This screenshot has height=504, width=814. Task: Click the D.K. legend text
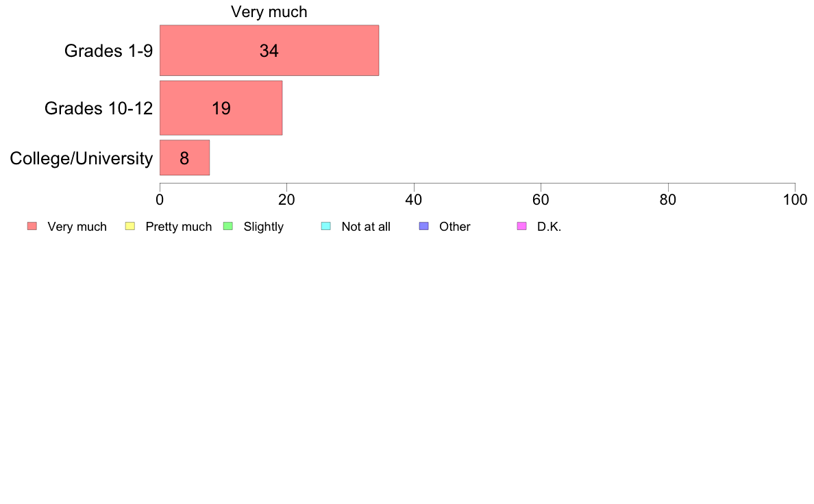550,227
